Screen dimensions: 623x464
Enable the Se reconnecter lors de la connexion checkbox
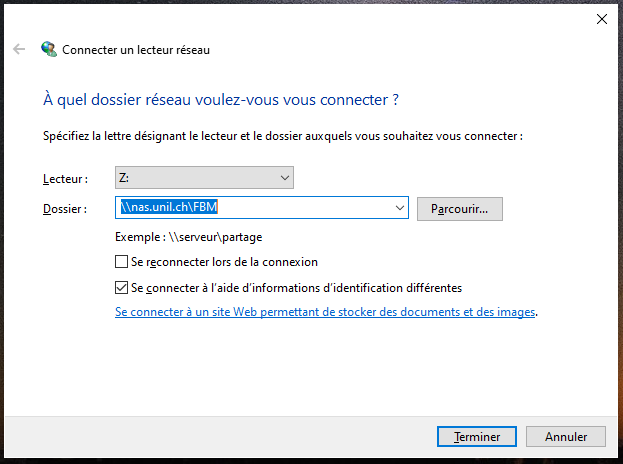(x=122, y=262)
